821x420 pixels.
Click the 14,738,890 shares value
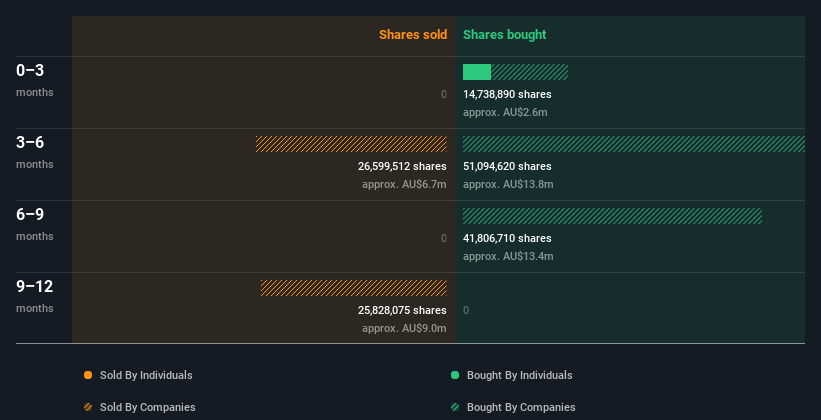(507, 94)
